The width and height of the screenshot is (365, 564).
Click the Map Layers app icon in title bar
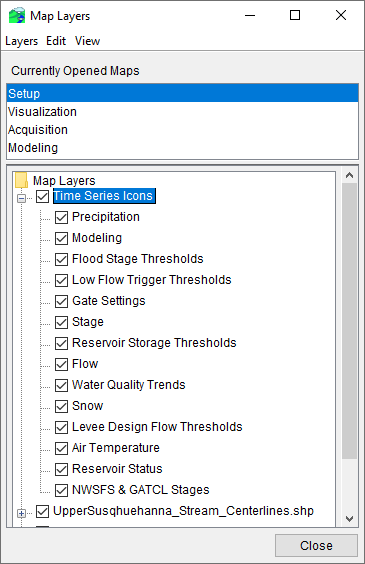(17, 16)
